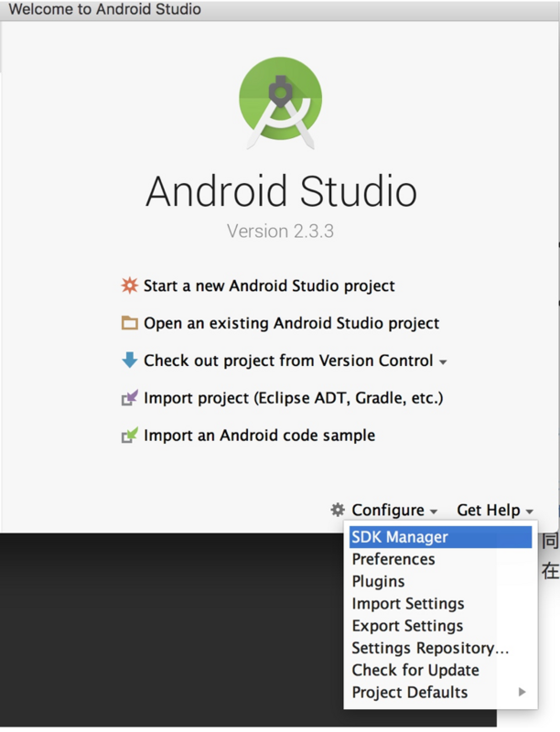Select Export Settings menu entry
The width and height of the screenshot is (560, 732).
click(x=440, y=626)
